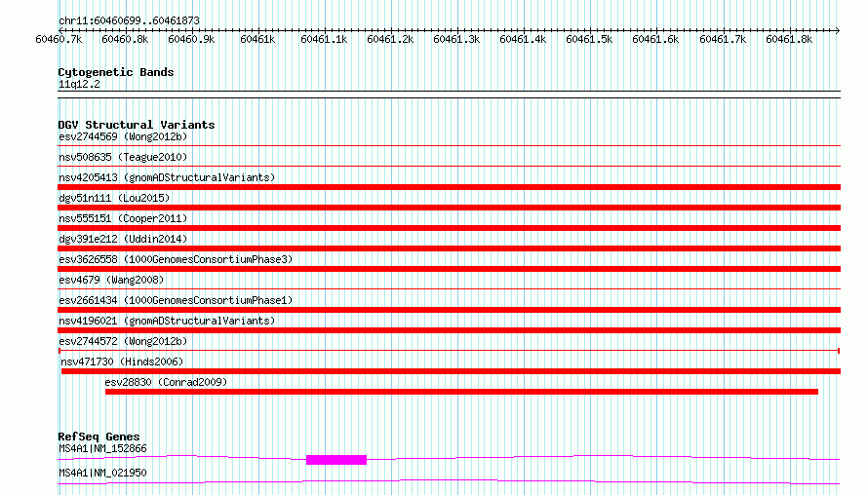Click the 60460.9k ruler tick label
868x495 pixels.
pyautogui.click(x=191, y=39)
